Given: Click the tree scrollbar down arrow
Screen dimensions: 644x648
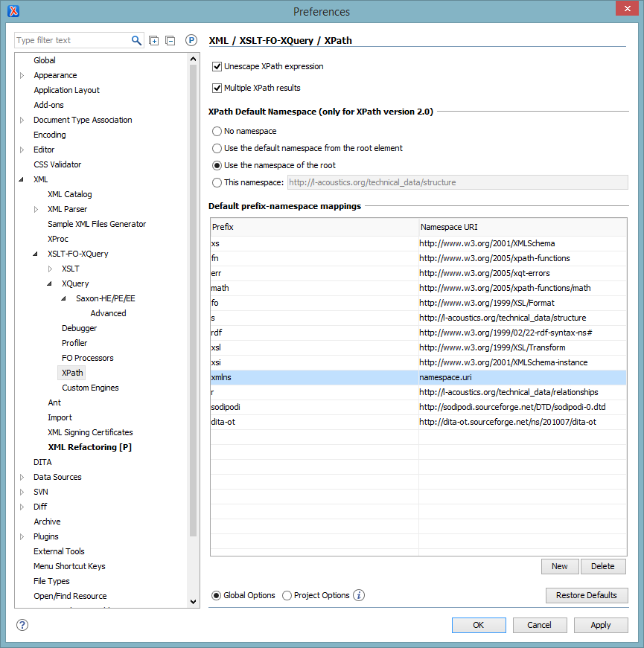Looking at the screenshot, I should pyautogui.click(x=193, y=601).
